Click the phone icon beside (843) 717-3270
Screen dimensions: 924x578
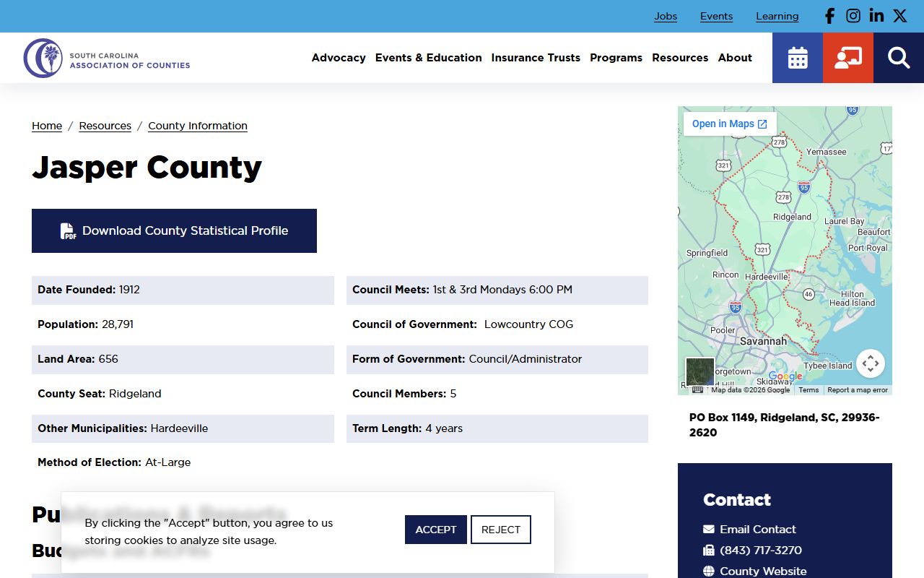tap(709, 551)
